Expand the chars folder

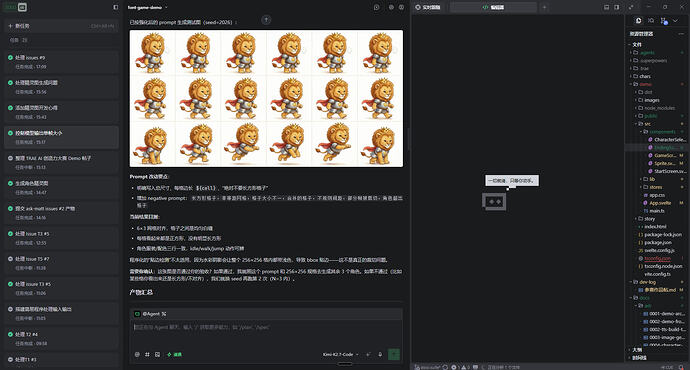tap(657, 77)
